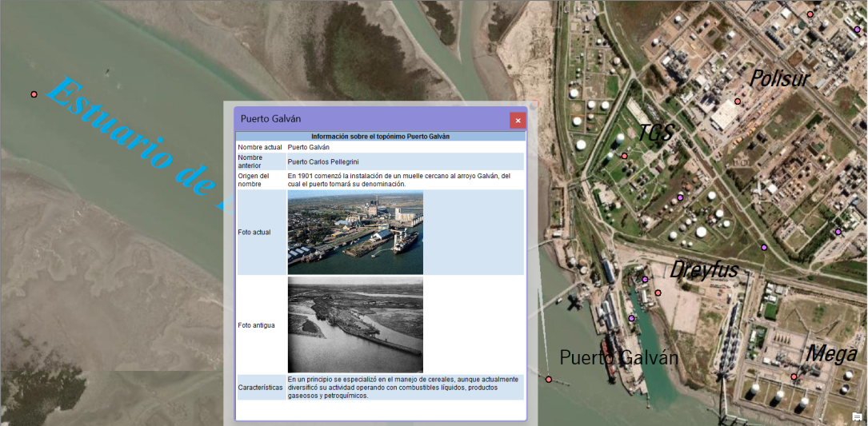The height and width of the screenshot is (426, 868).
Task: Click the TGS map label
Action: coord(656,133)
